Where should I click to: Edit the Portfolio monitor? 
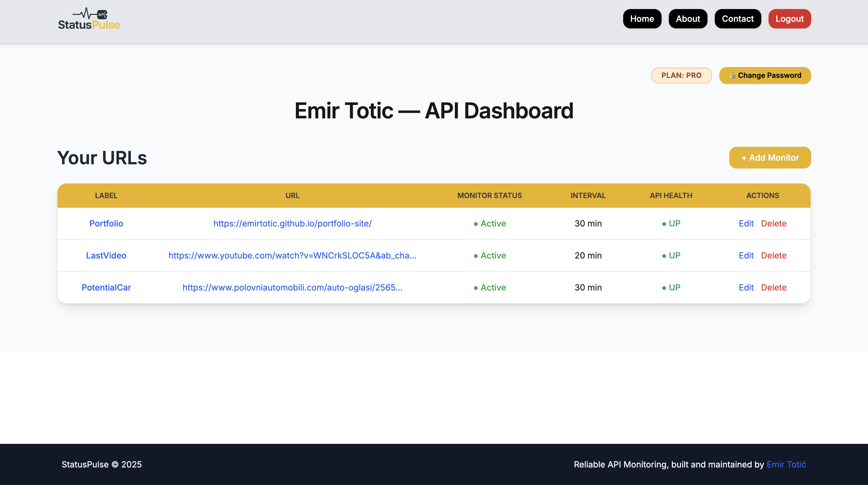pyautogui.click(x=746, y=224)
